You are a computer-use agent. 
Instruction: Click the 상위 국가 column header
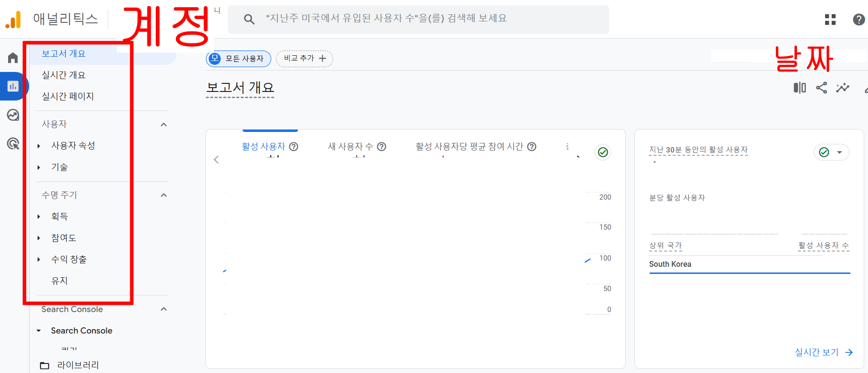[x=665, y=246]
